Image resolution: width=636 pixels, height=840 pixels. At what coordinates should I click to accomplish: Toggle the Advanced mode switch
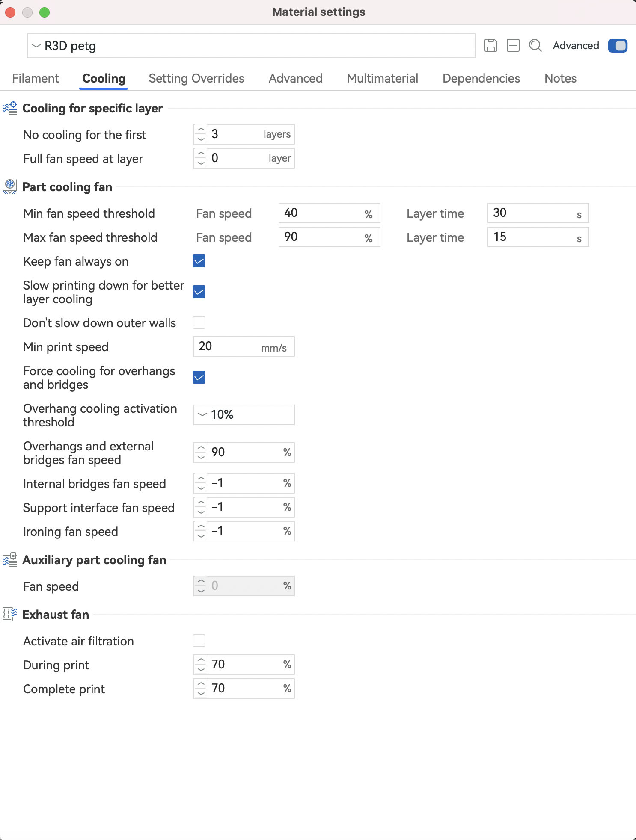click(x=617, y=46)
